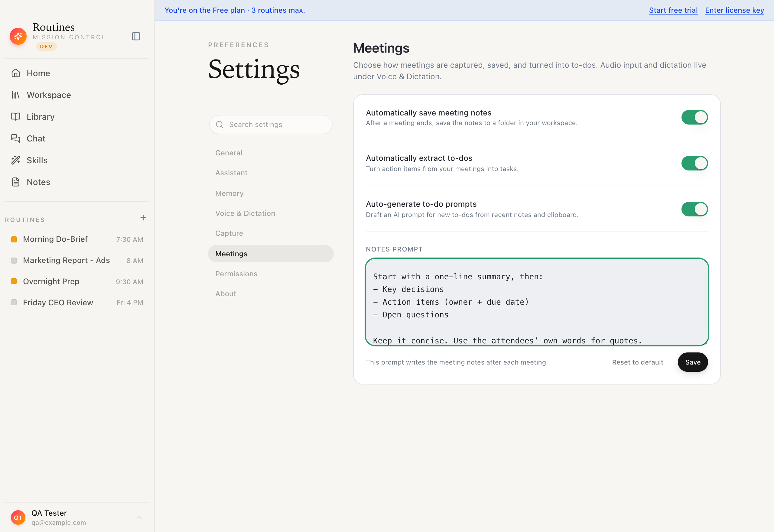
Task: Open Friday CEO Review routine
Action: pyautogui.click(x=77, y=302)
